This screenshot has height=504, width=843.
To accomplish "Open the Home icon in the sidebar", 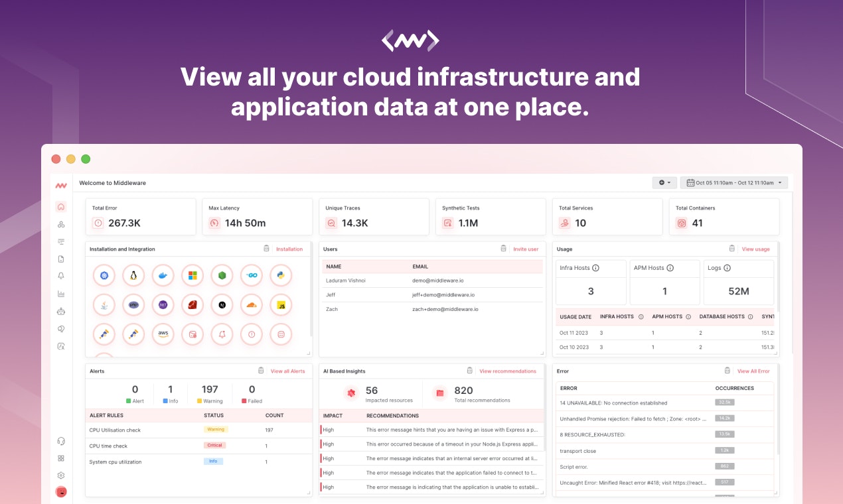I will point(61,207).
